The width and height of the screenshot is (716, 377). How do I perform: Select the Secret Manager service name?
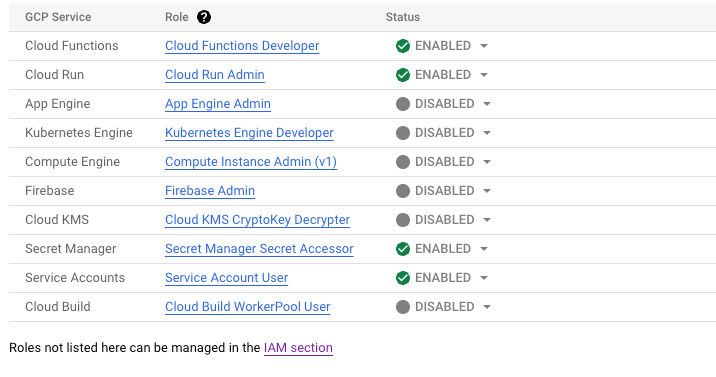tap(71, 249)
